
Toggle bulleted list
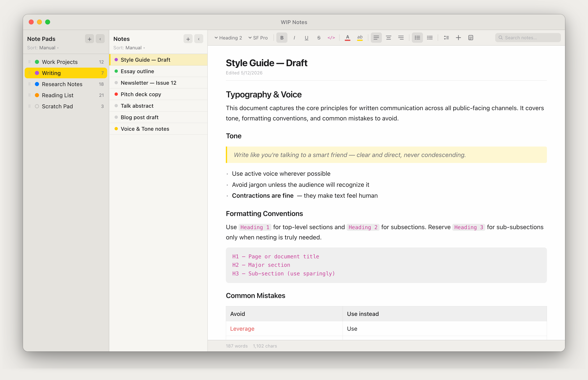[417, 38]
